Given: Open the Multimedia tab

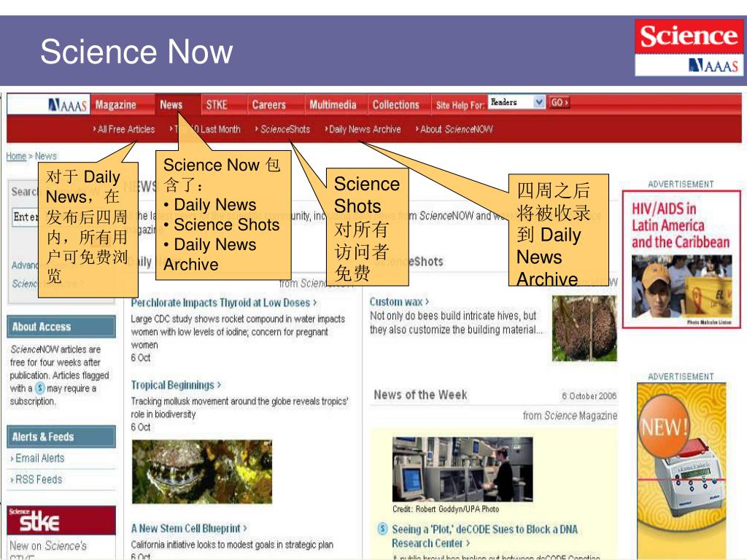Looking at the screenshot, I should (333, 105).
